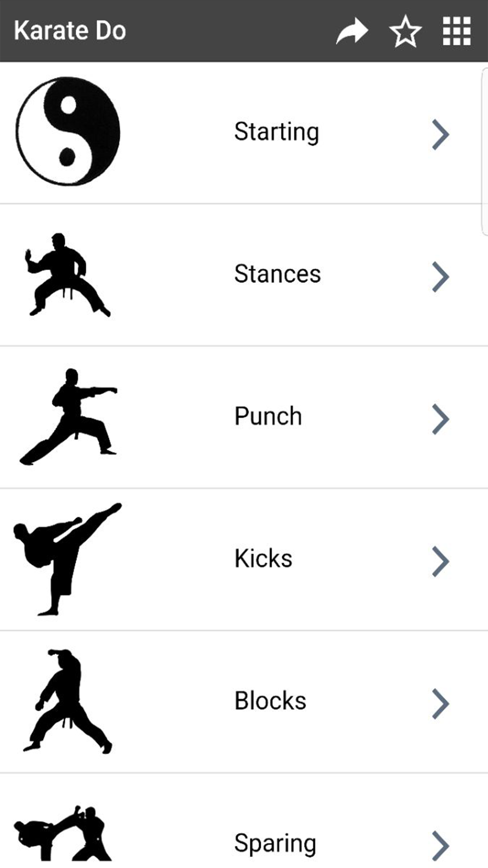
Task: Click the Karate Do title
Action: [70, 31]
